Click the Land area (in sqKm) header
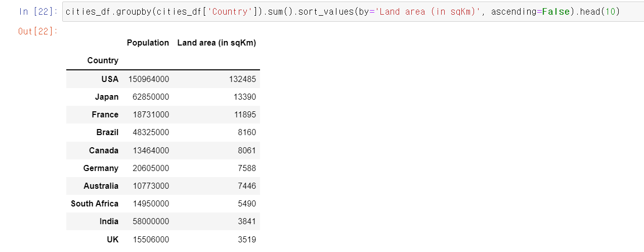Image resolution: width=644 pixels, height=252 pixels. (217, 43)
